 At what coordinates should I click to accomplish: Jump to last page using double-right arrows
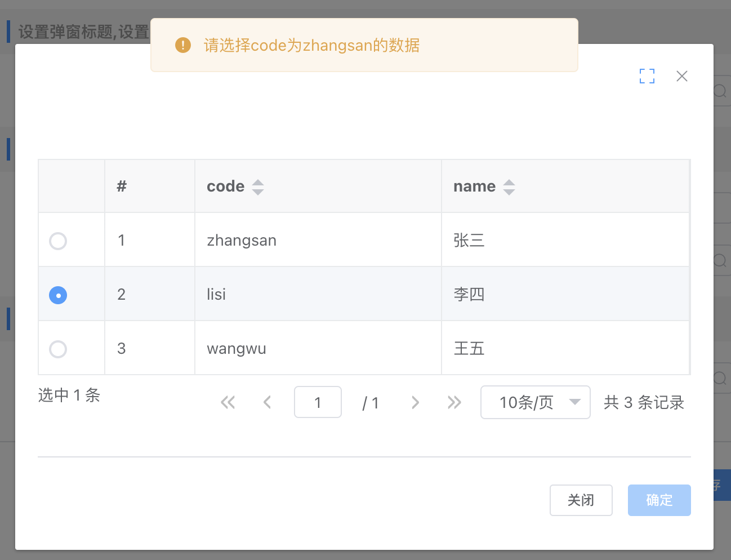pos(454,402)
